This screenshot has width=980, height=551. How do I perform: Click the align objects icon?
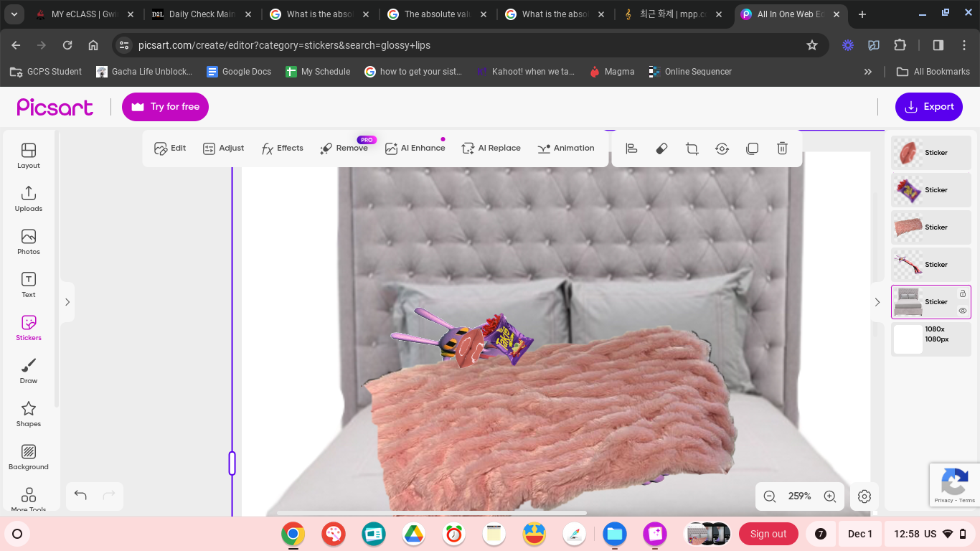(631, 149)
